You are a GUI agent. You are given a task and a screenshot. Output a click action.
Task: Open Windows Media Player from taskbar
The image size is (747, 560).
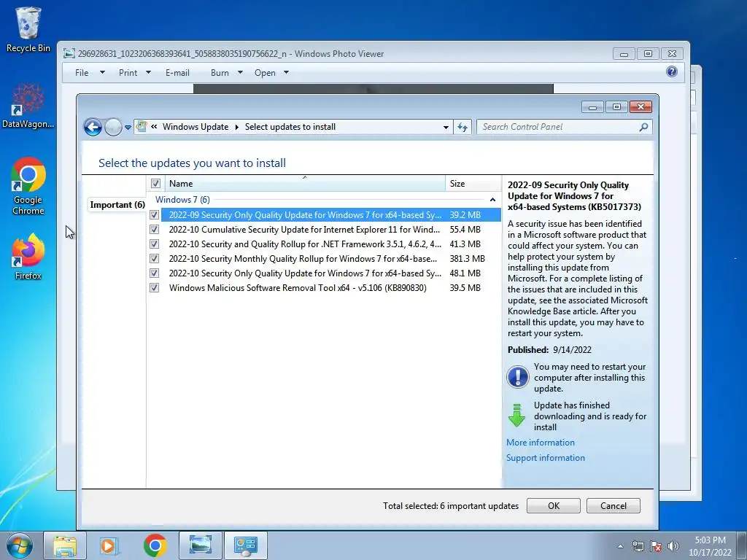tap(109, 545)
